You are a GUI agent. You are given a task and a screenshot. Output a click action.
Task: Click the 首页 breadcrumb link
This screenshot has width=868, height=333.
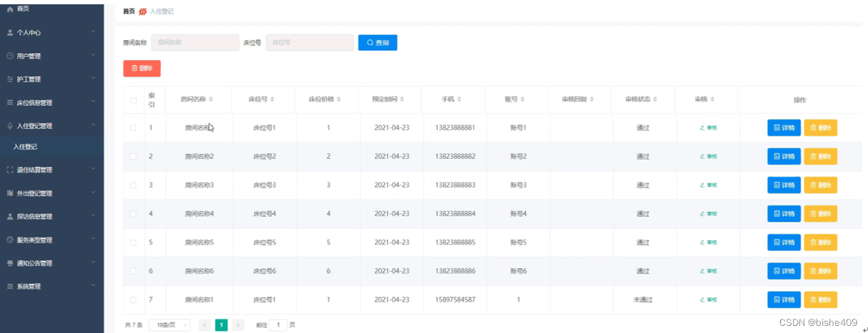click(x=129, y=11)
